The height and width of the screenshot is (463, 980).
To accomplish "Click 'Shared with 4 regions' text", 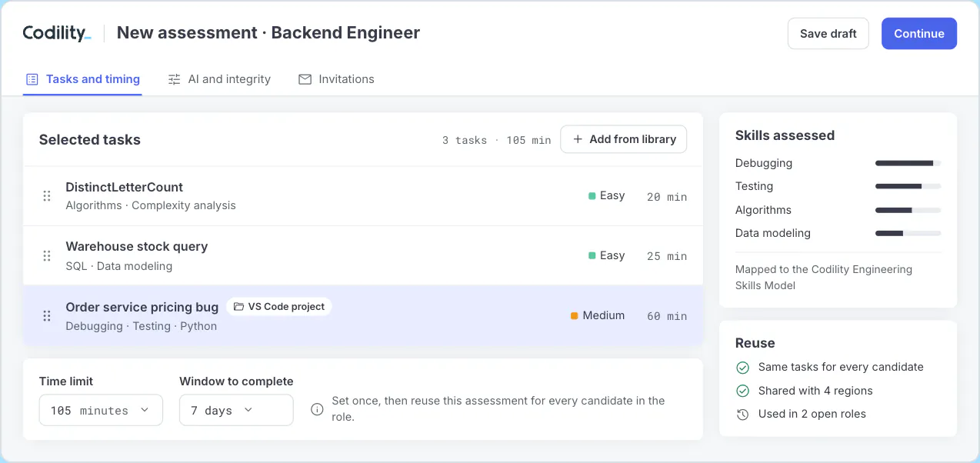I will coord(815,391).
